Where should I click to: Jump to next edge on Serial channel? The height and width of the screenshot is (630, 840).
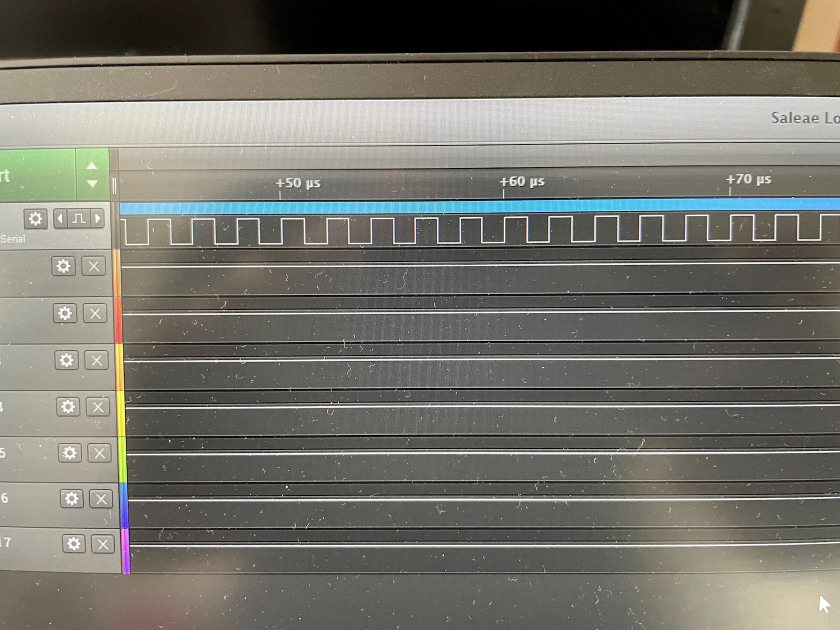point(97,218)
